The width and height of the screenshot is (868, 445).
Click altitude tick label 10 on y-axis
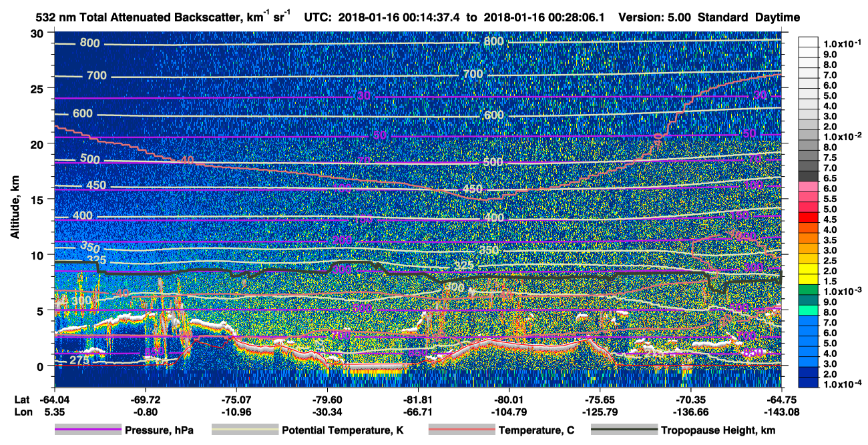[x=39, y=255]
